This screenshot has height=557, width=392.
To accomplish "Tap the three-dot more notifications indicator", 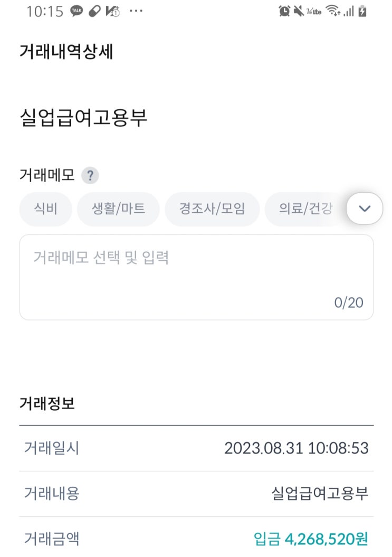I will (x=136, y=11).
